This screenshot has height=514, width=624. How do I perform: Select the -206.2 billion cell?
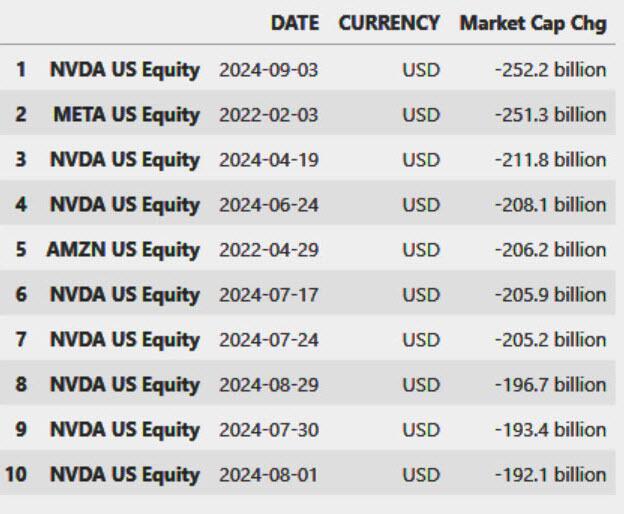(x=550, y=250)
